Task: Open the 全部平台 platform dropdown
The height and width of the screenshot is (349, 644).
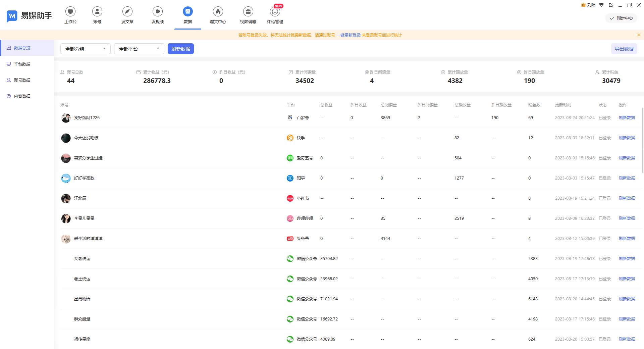Action: [139, 49]
